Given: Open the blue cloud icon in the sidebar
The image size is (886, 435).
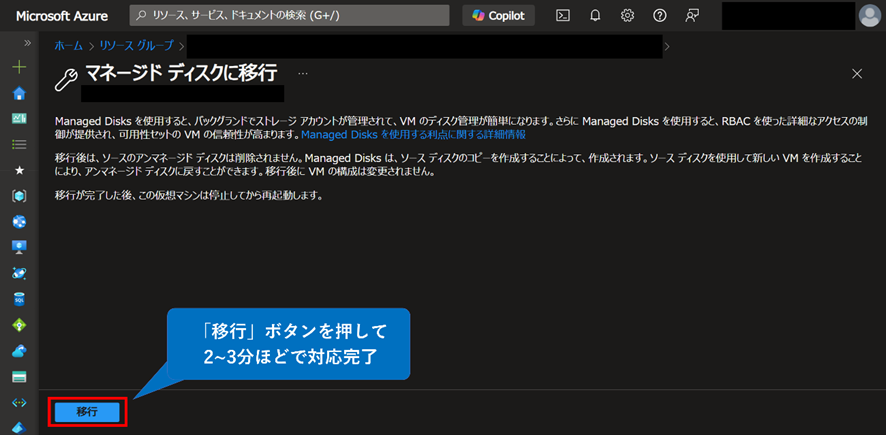Looking at the screenshot, I should (x=19, y=351).
